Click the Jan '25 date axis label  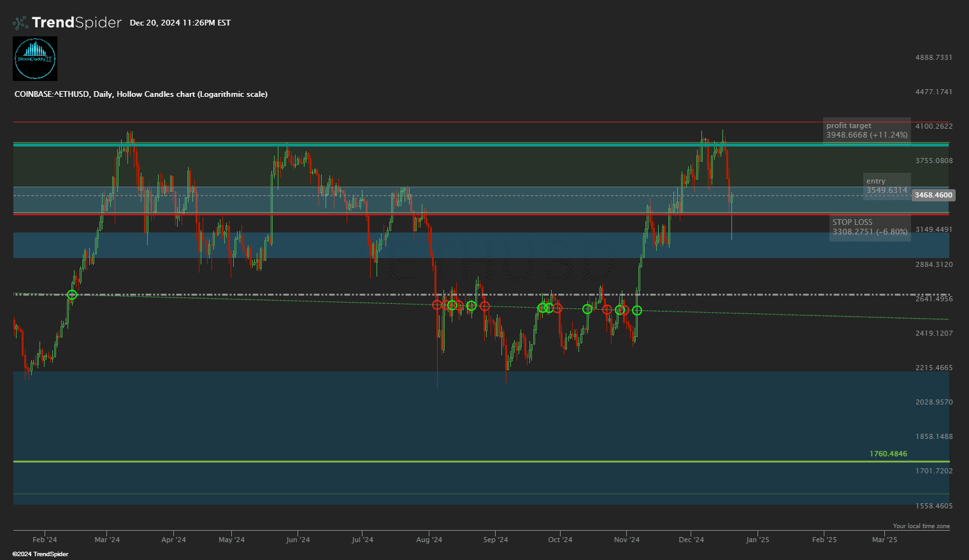click(x=757, y=540)
